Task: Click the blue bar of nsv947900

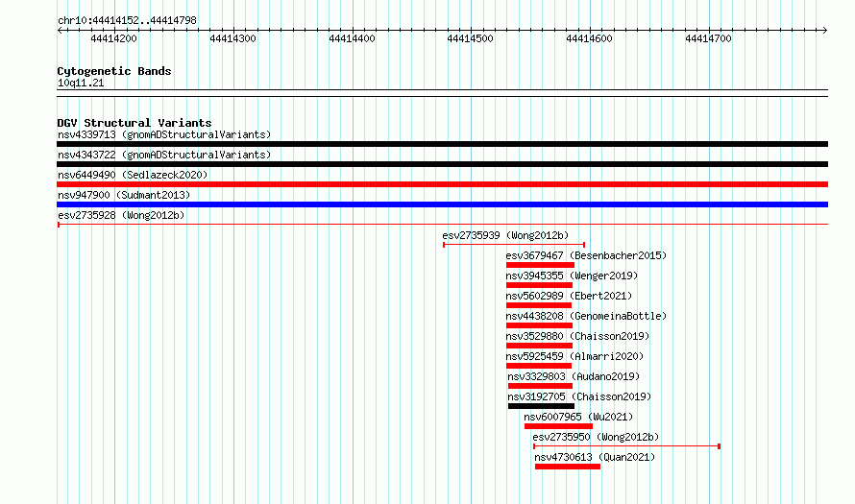Action: (x=442, y=204)
